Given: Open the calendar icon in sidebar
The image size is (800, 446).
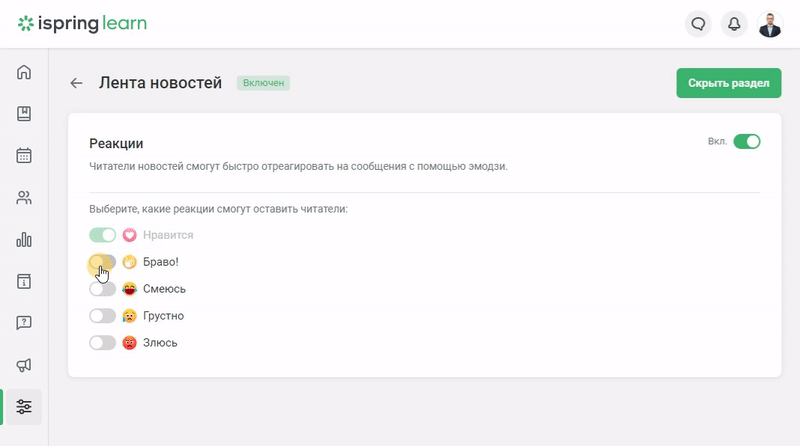Looking at the screenshot, I should [x=24, y=155].
